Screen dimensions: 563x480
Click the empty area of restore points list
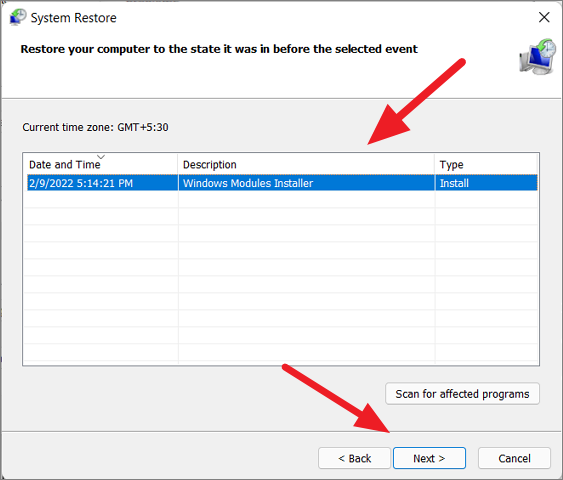281,276
